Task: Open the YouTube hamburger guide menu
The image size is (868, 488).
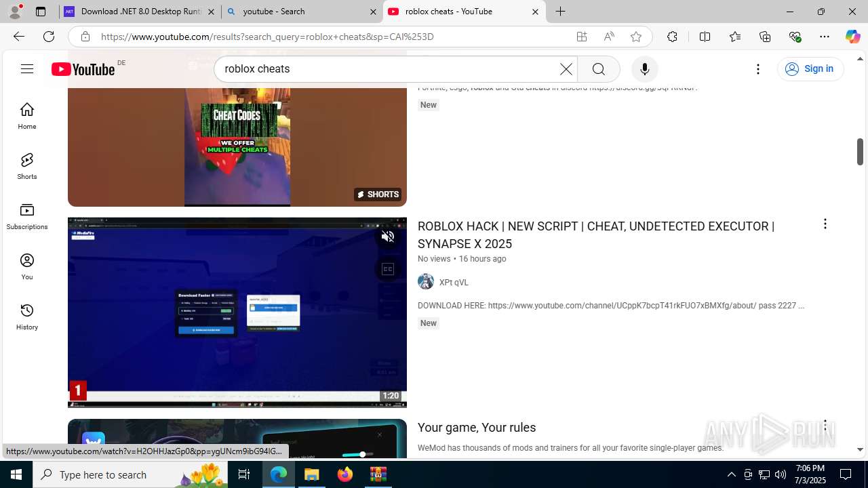Action: point(27,68)
